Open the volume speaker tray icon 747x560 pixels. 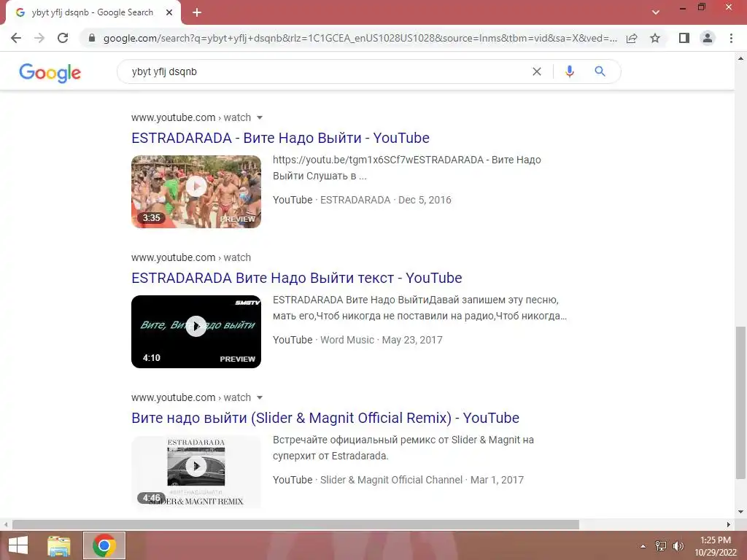click(x=678, y=546)
